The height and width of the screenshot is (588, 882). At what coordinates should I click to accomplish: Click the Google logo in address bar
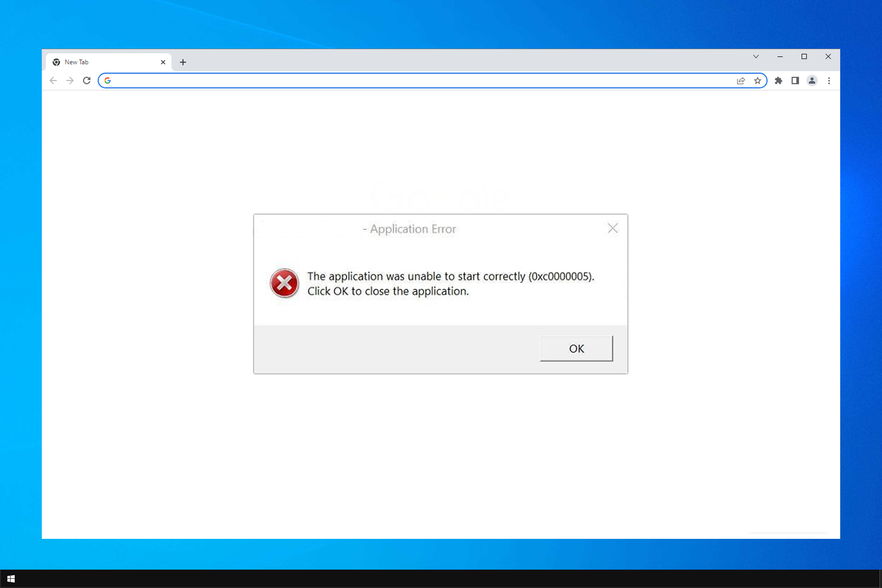[x=107, y=81]
